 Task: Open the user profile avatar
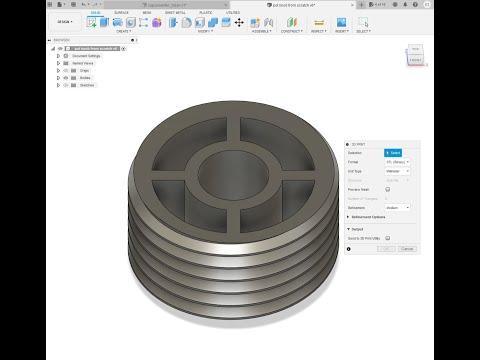tap(427, 5)
